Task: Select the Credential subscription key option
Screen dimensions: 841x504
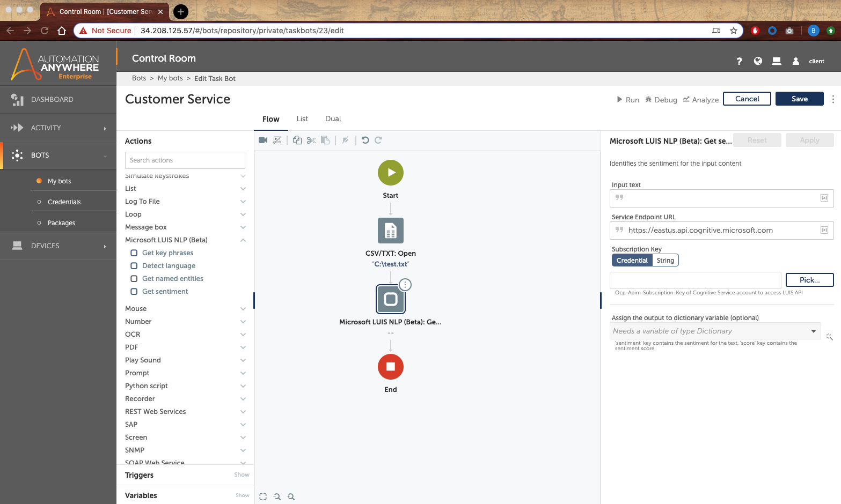Action: (x=632, y=261)
